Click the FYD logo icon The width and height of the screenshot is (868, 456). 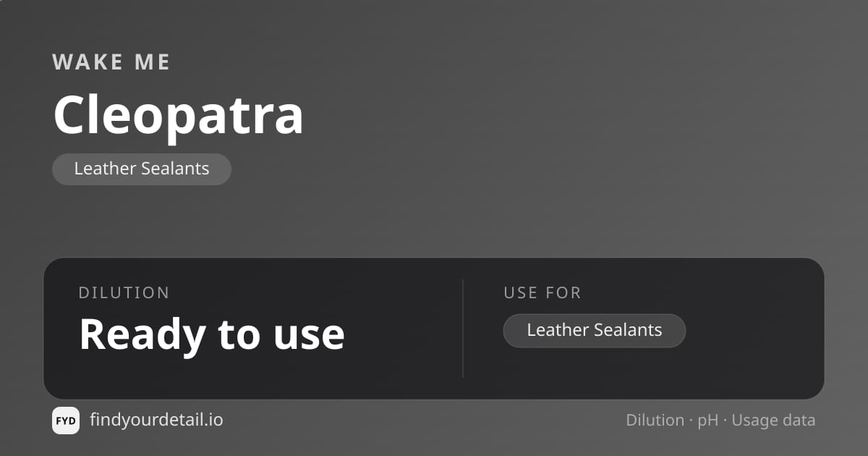[x=66, y=421]
